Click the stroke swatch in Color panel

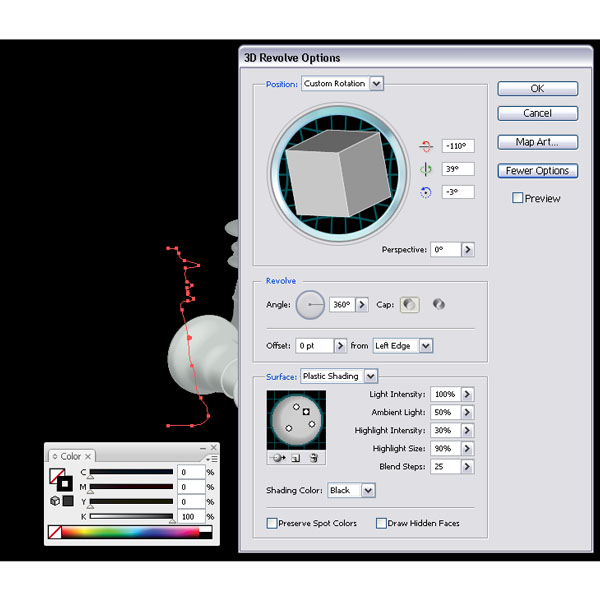(65, 484)
